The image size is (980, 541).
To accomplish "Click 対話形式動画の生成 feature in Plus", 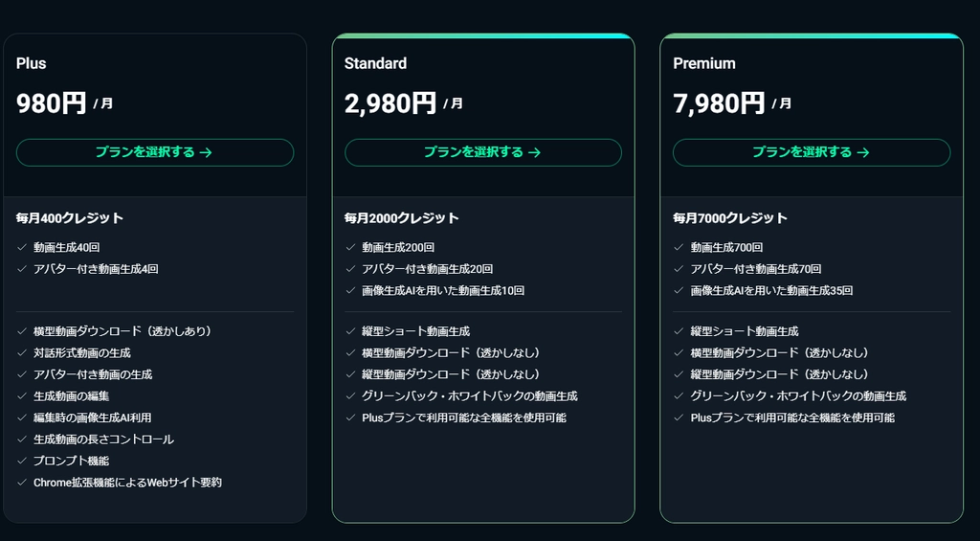I will [82, 353].
